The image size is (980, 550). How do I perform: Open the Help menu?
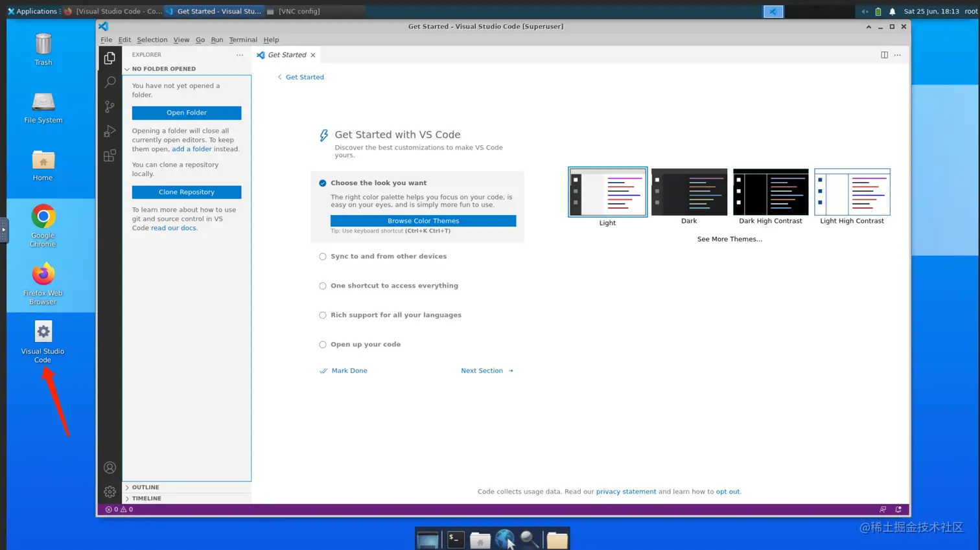coord(271,40)
